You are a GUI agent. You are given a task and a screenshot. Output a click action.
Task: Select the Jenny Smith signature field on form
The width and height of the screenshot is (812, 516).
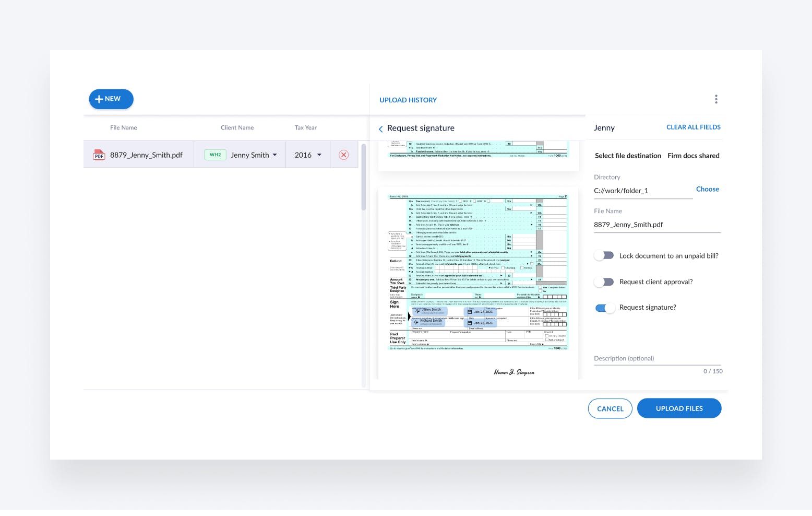[429, 311]
